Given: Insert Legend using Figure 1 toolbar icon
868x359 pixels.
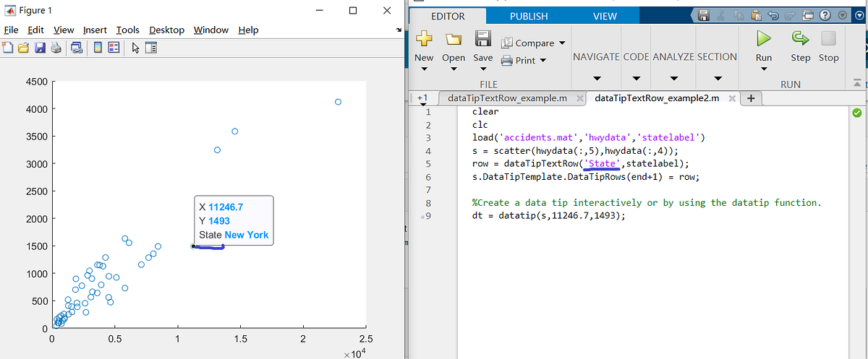Looking at the screenshot, I should pos(114,48).
